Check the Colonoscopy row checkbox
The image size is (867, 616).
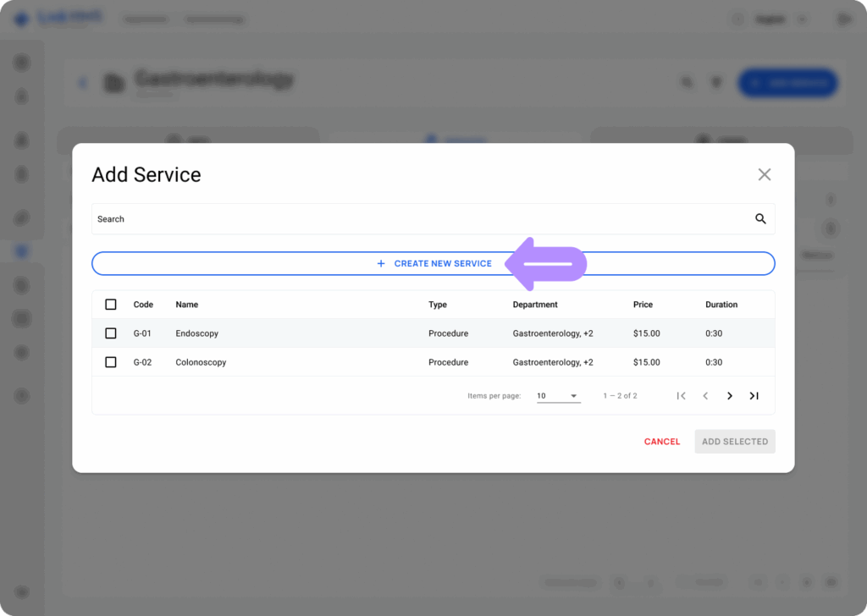coord(110,361)
